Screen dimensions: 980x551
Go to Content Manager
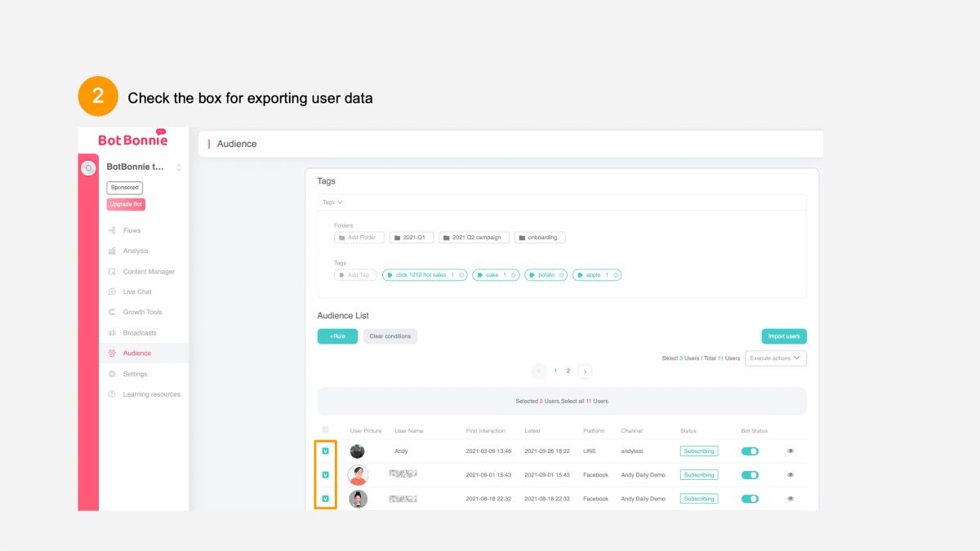pos(149,272)
